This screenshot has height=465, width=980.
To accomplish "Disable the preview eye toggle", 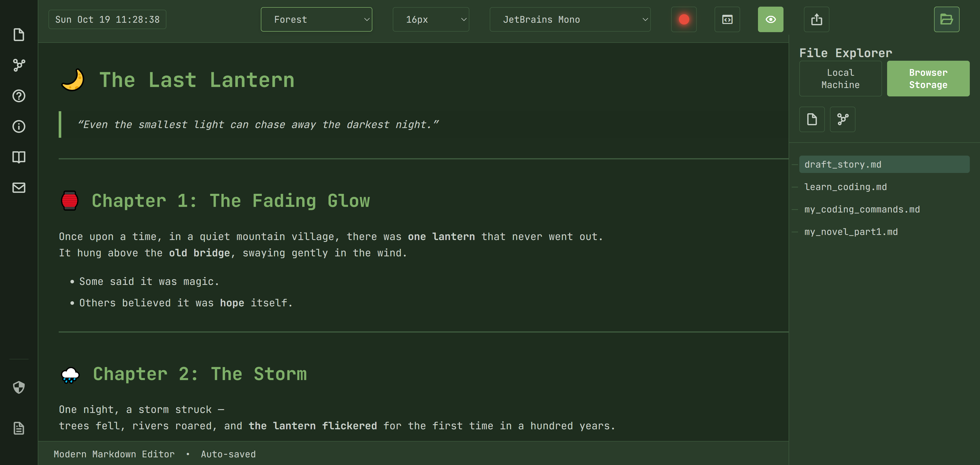I will click(x=770, y=19).
